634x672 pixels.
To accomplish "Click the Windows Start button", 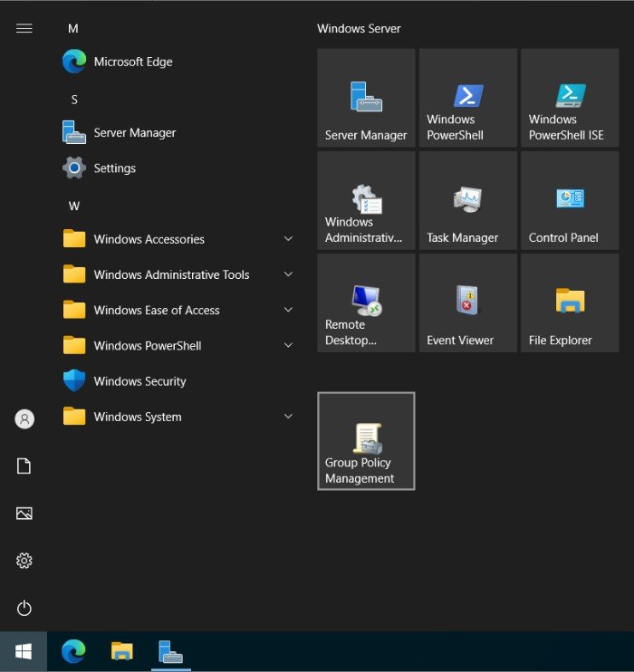I will [24, 651].
